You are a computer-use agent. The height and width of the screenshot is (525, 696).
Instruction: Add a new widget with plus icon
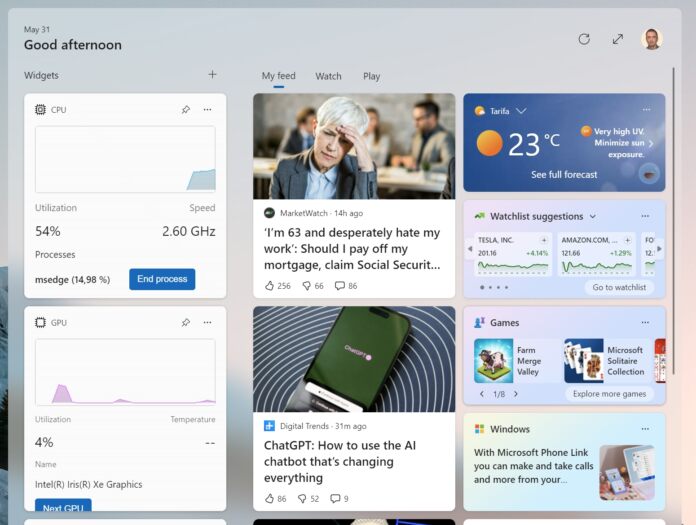point(212,75)
